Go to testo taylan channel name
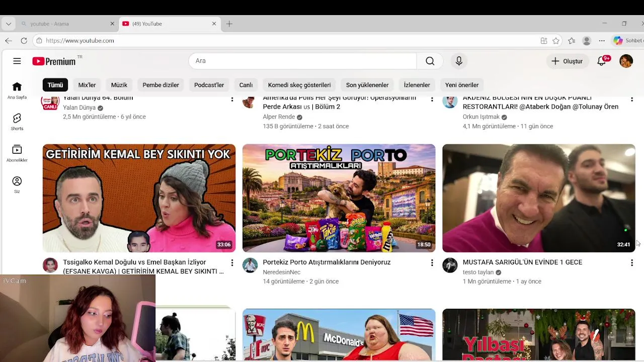The image size is (644, 362). (x=478, y=272)
